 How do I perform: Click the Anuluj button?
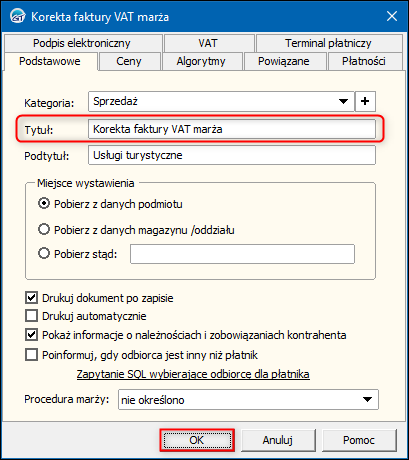click(x=278, y=440)
